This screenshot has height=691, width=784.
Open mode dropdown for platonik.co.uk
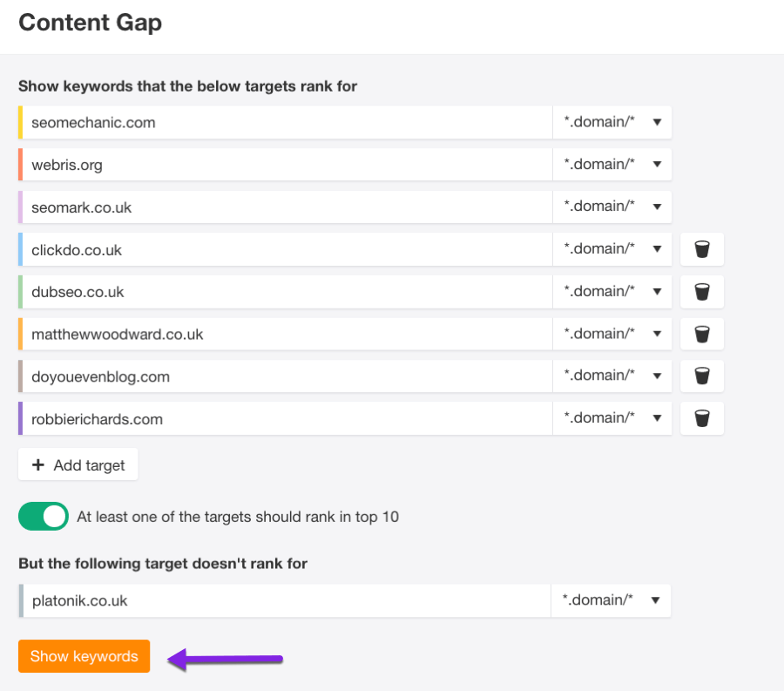(x=611, y=600)
